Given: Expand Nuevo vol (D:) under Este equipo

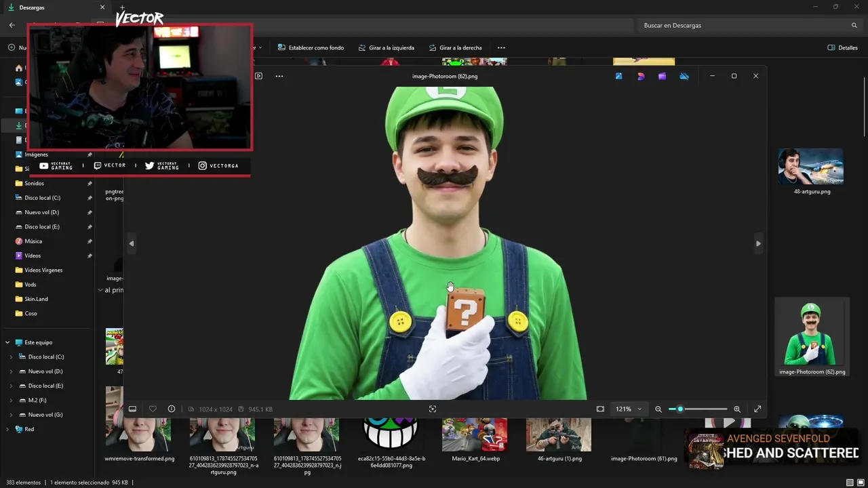Looking at the screenshot, I should click(x=11, y=371).
